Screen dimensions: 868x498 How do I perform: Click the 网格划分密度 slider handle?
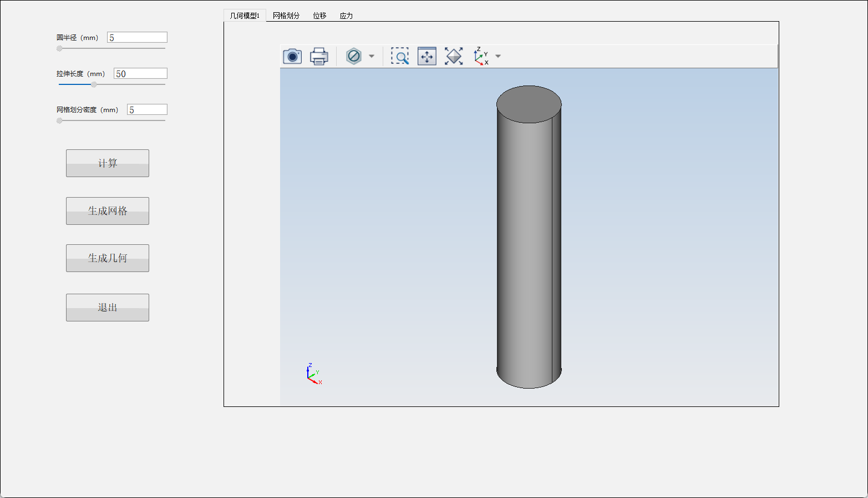(x=59, y=120)
